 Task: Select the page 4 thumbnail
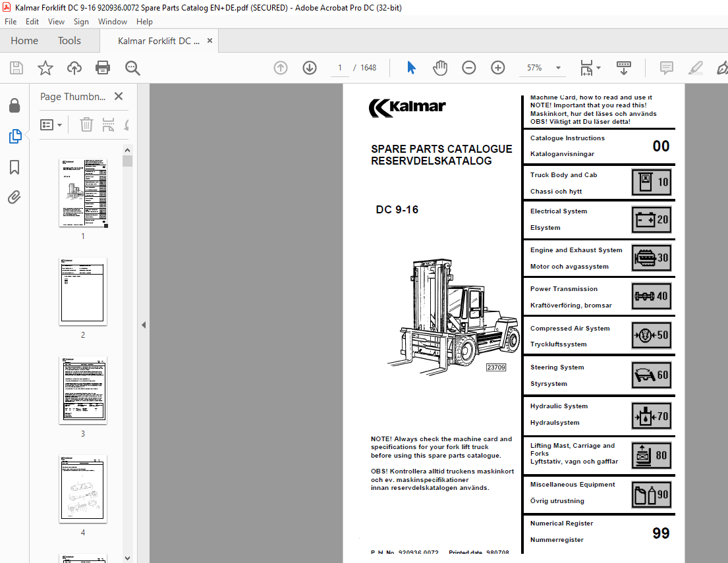(83, 489)
